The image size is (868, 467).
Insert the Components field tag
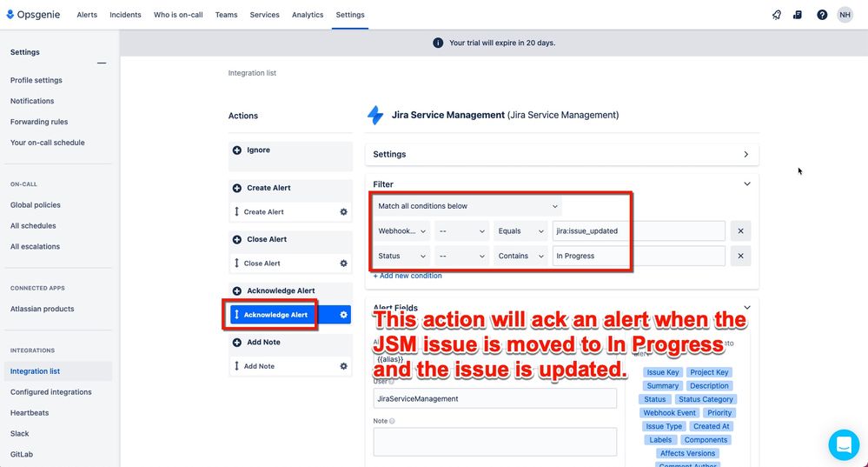[x=706, y=440]
